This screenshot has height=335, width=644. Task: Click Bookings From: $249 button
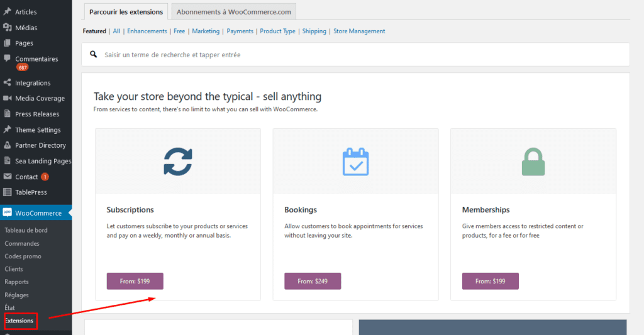tap(313, 281)
